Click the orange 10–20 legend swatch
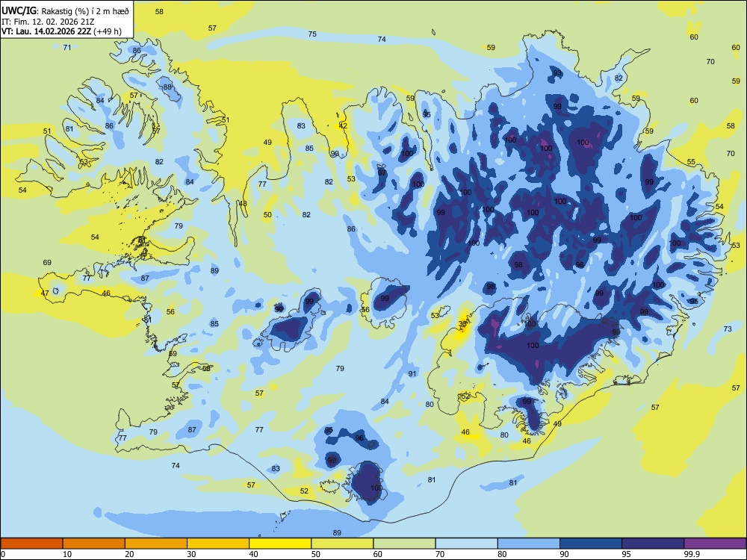 pyautogui.click(x=94, y=544)
